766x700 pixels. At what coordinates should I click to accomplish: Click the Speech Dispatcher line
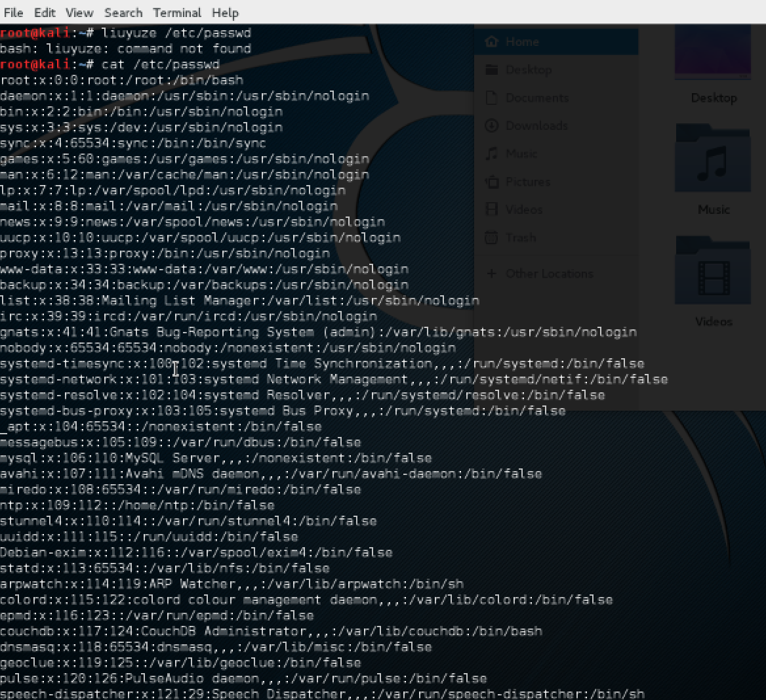tap(323, 694)
